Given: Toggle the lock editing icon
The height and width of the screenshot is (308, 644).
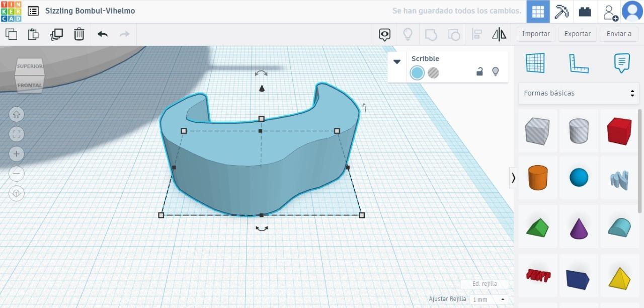Looking at the screenshot, I should point(479,72).
